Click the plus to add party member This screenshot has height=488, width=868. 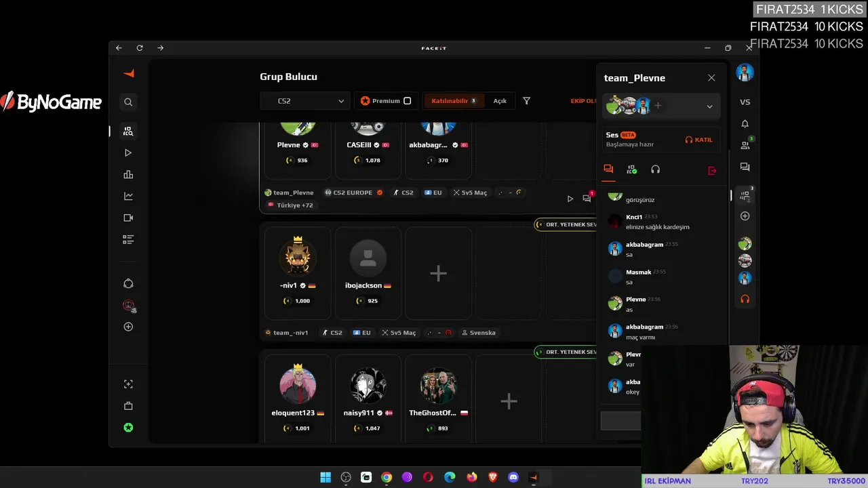(658, 106)
